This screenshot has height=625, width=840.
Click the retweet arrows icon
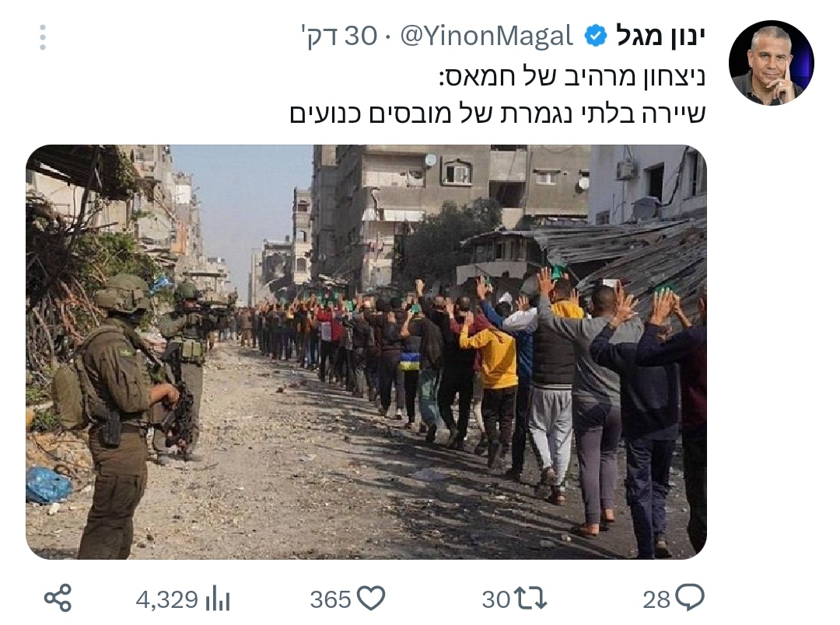[x=530, y=599]
